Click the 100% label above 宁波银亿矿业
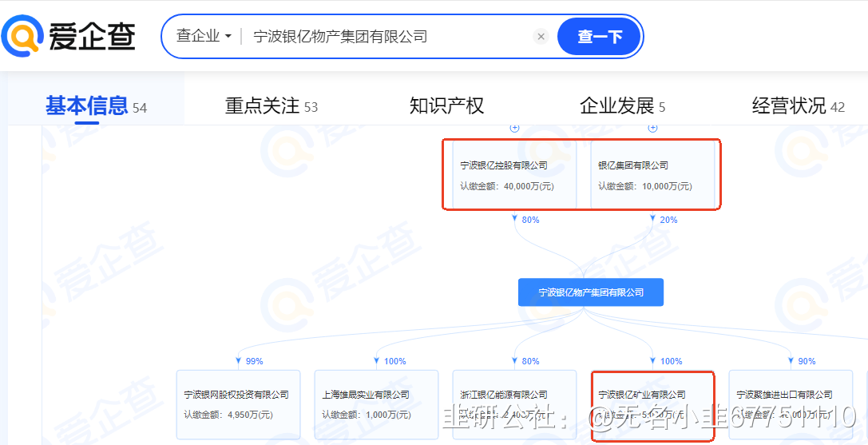 tap(671, 361)
